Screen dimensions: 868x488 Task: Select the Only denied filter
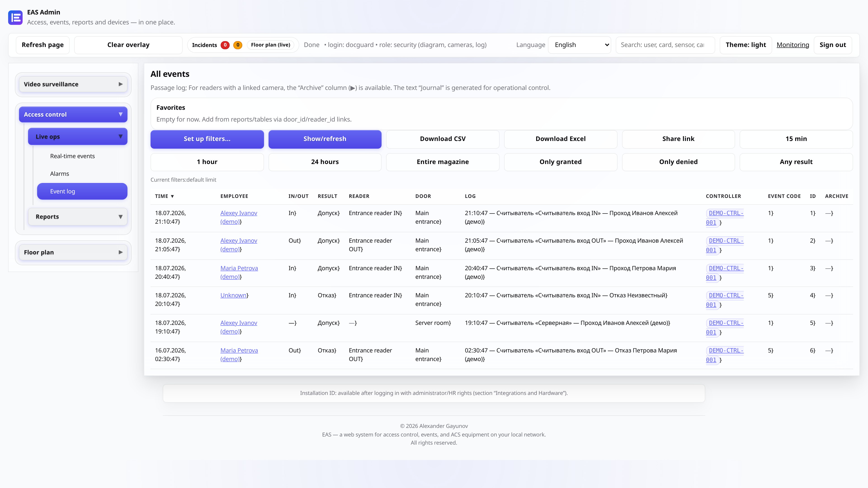pyautogui.click(x=678, y=162)
